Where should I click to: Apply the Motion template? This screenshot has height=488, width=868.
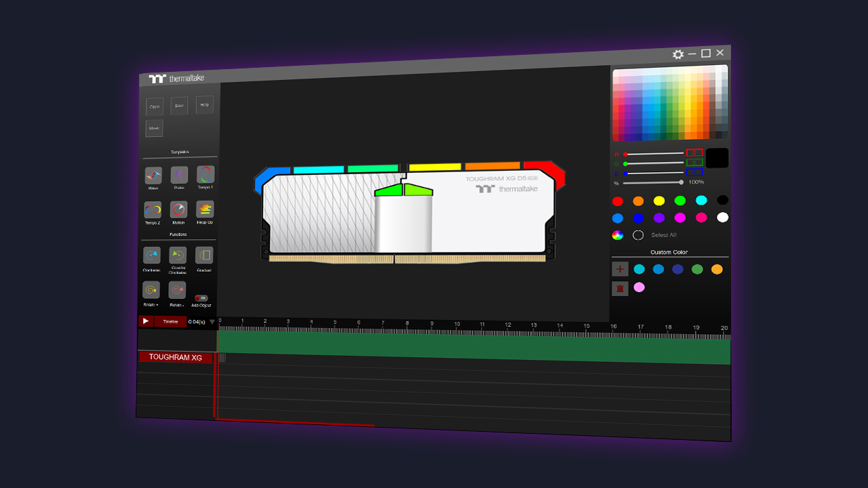point(178,209)
